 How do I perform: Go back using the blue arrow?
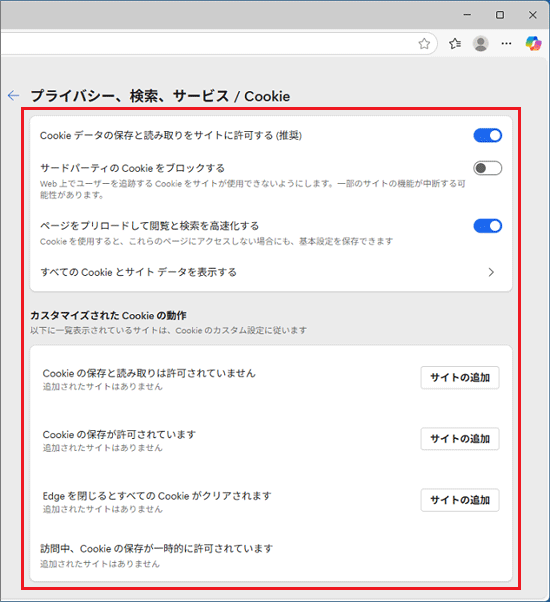(13, 96)
